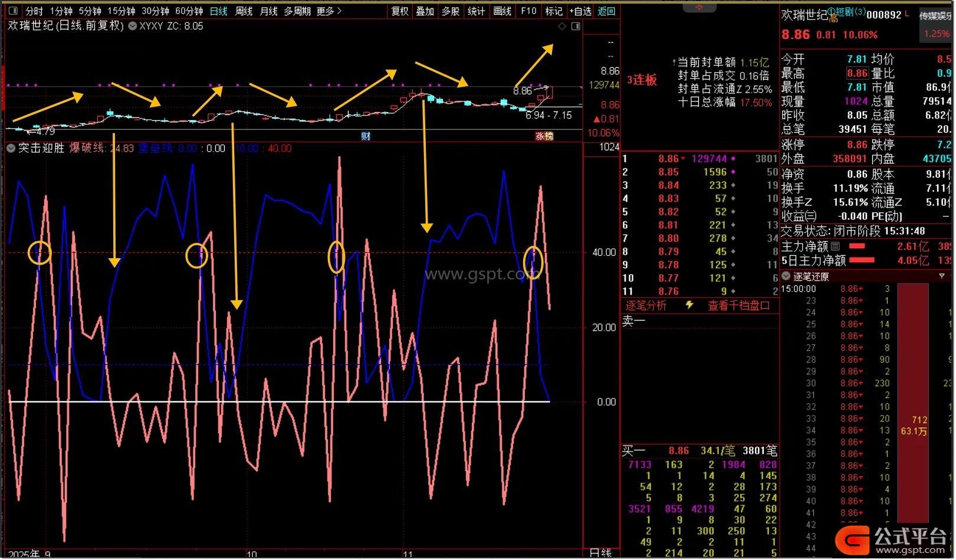The height and width of the screenshot is (560, 956).
Task: Open the 突击迎胜 indicator dropdown arrow
Action: pyautogui.click(x=11, y=149)
